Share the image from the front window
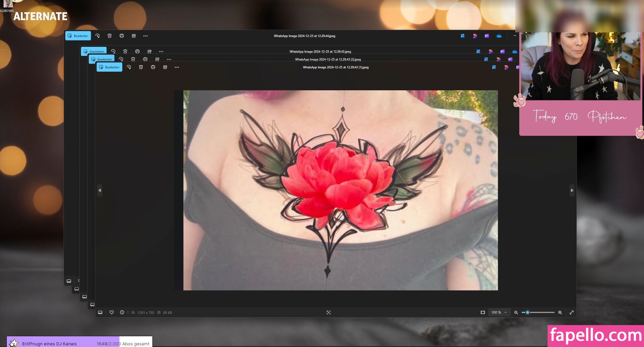 [165, 67]
